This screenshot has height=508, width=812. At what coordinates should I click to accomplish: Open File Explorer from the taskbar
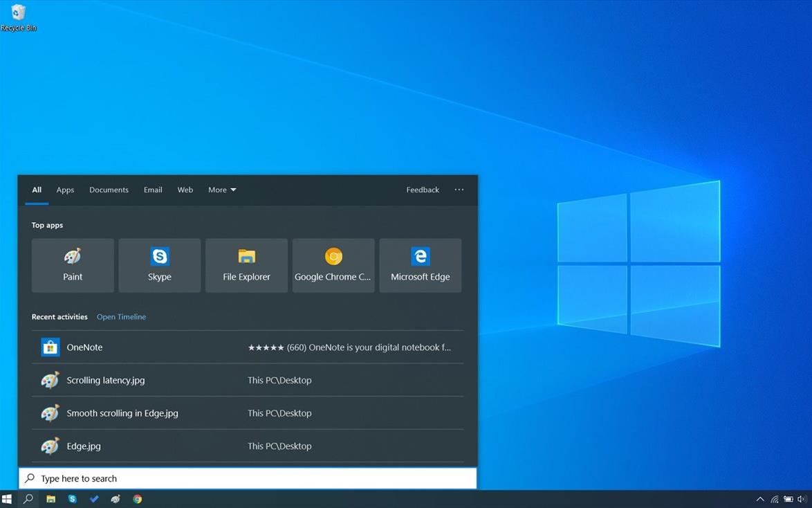point(50,499)
